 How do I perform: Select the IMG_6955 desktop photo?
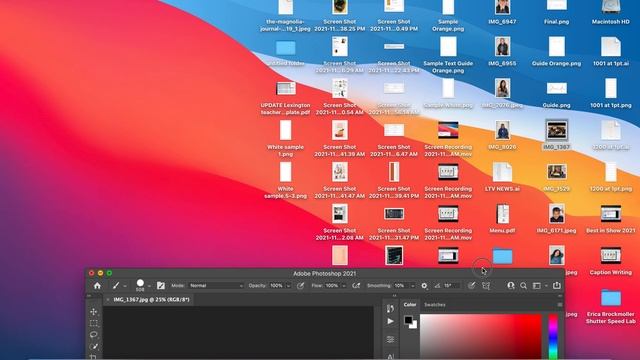[502, 51]
